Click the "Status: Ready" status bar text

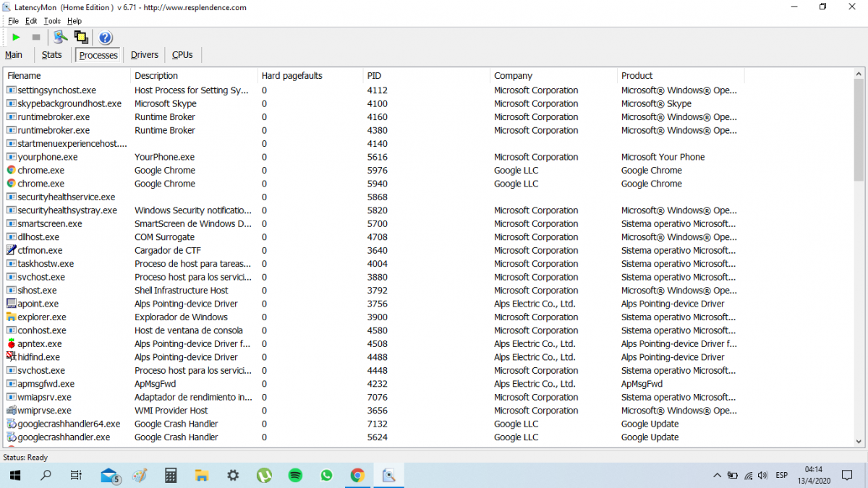pyautogui.click(x=25, y=458)
